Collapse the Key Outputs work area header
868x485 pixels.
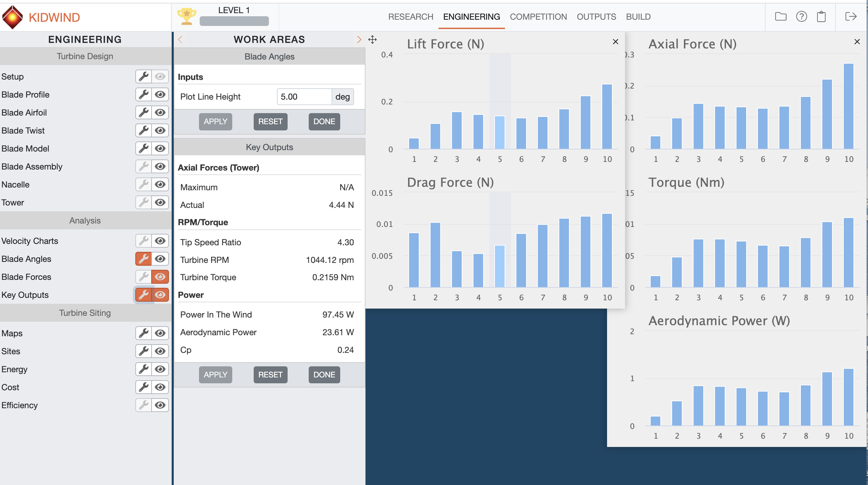click(x=269, y=147)
